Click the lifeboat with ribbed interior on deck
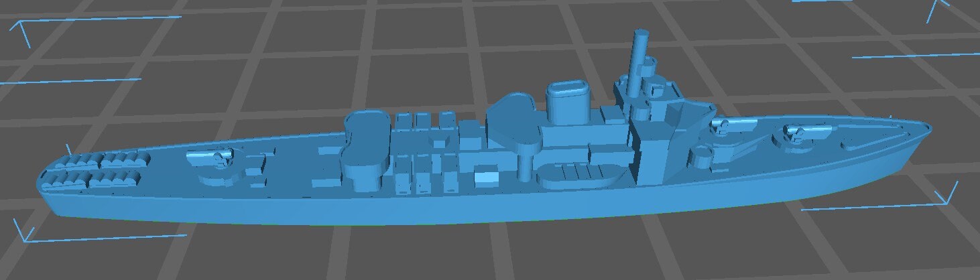980x280 pixels. [578, 173]
